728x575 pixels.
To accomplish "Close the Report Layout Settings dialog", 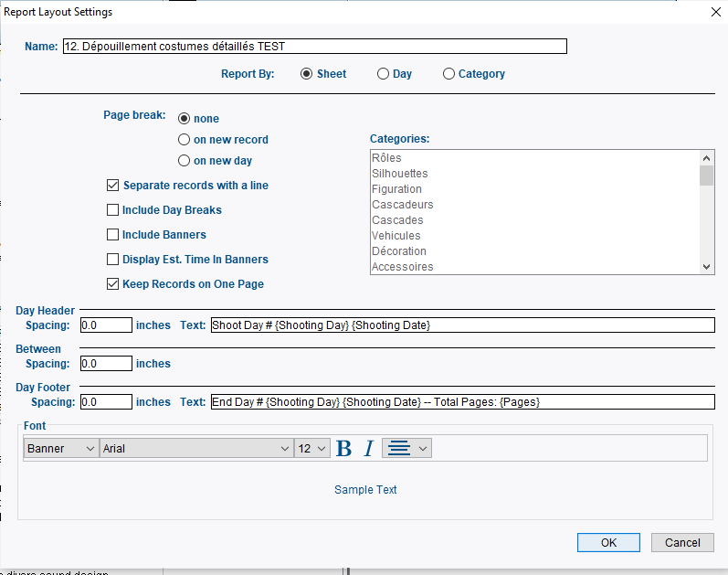I will (x=713, y=11).
